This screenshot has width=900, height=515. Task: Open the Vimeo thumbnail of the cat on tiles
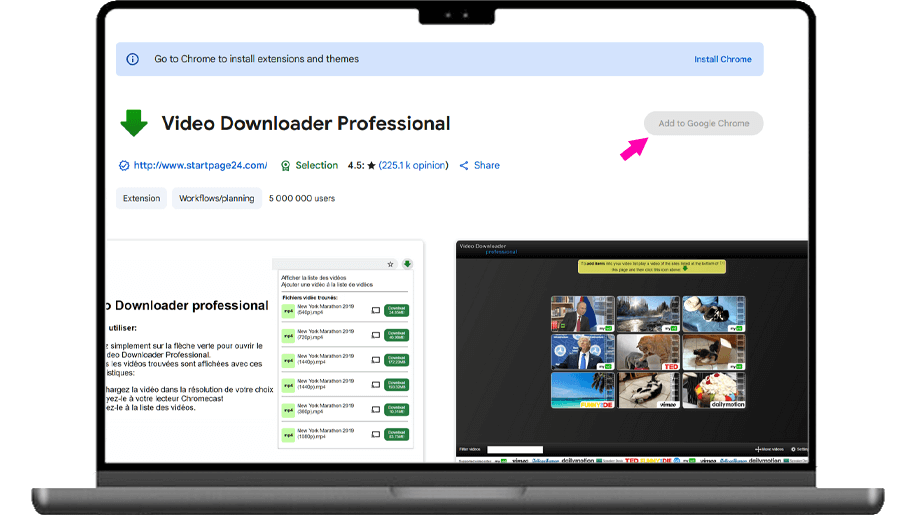[648, 390]
